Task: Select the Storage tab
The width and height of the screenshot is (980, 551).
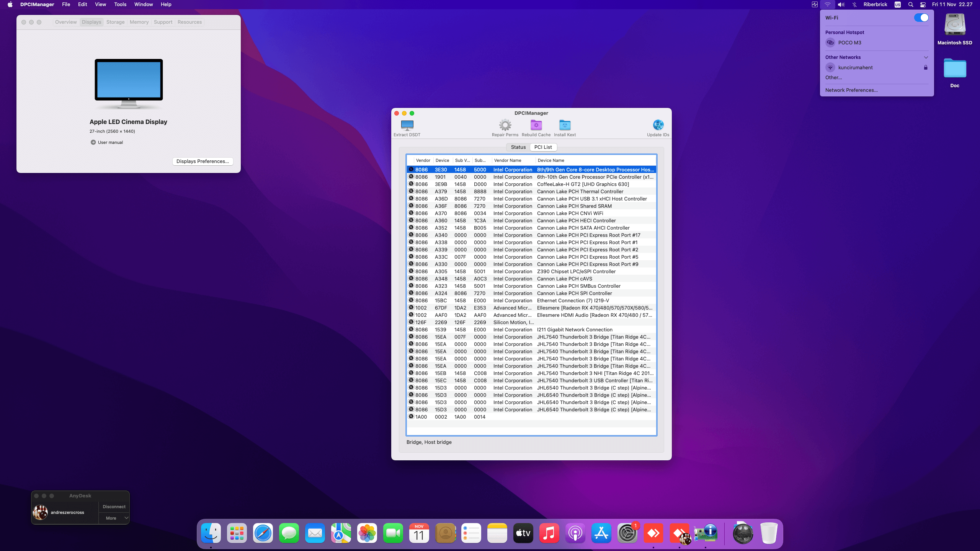Action: click(115, 22)
